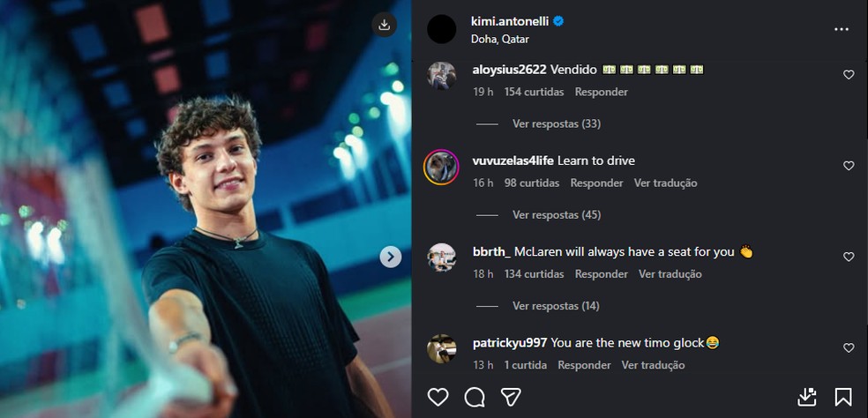The height and width of the screenshot is (418, 868).
Task: Open the comment bubble icon
Action: (475, 396)
